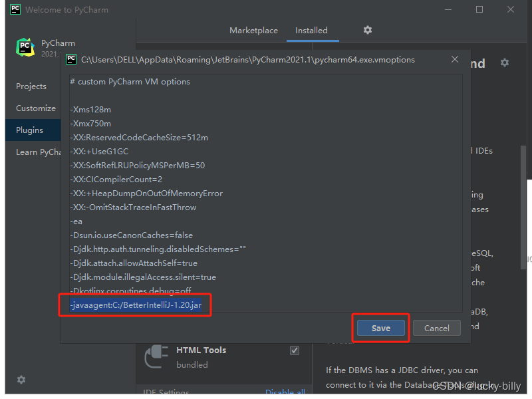Toggle HTML Tools plugin checkbox
Image resolution: width=532 pixels, height=399 pixels.
(295, 350)
